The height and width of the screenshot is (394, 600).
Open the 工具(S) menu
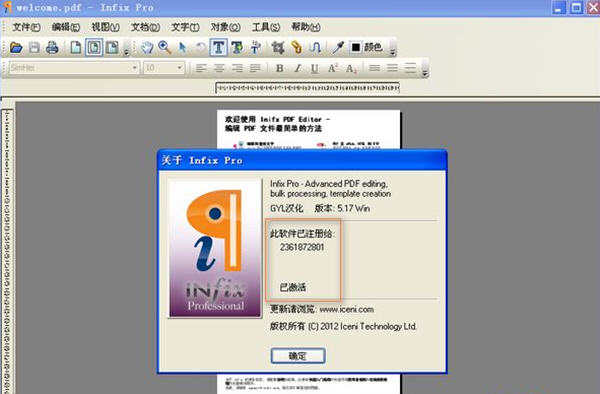[266, 27]
